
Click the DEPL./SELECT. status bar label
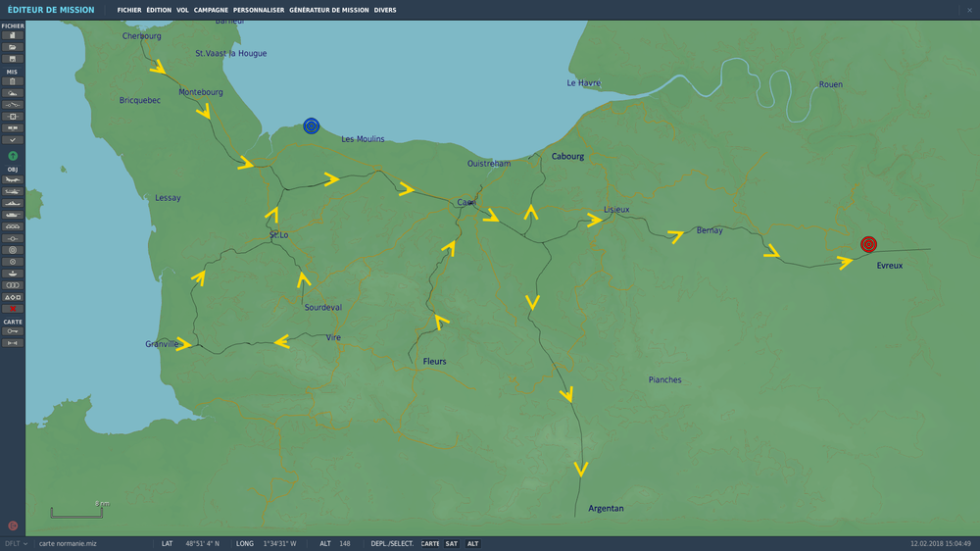coord(392,543)
